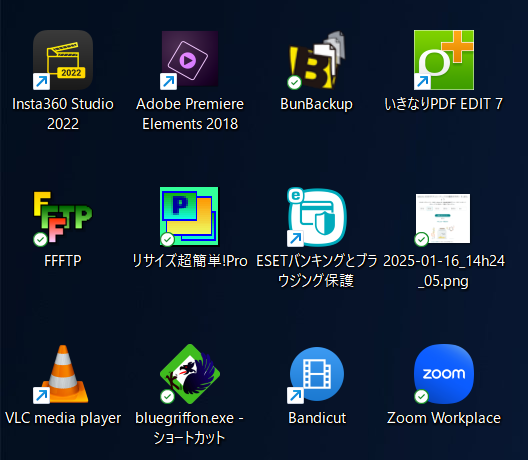This screenshot has width=528, height=460.
Task: Click Adobe Premiere Elements 2018 shortcut
Action: [x=190, y=60]
